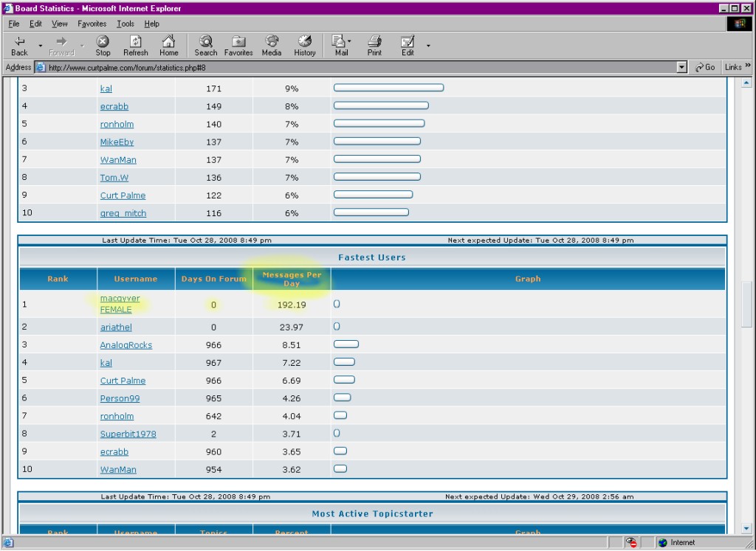756x551 pixels.
Task: Click the Messages Per Day column header
Action: [292, 280]
